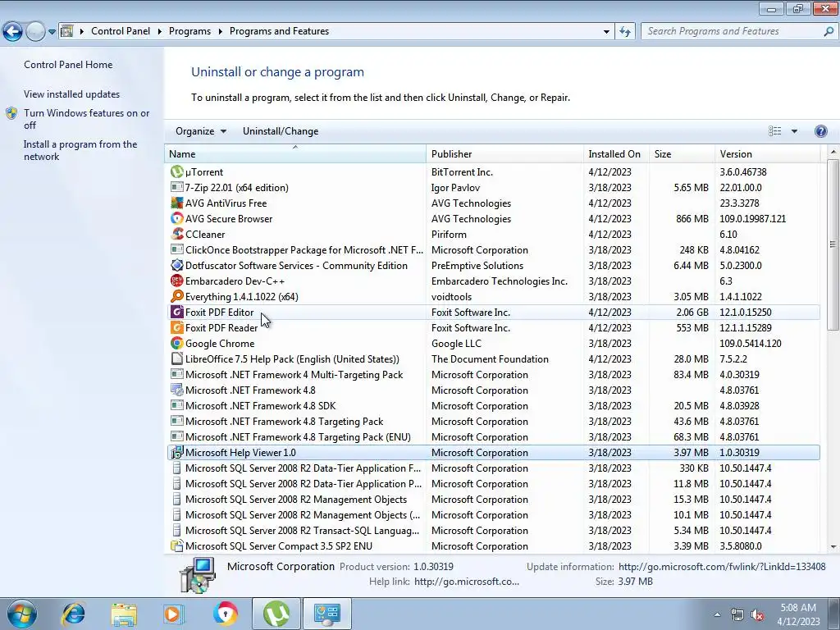Viewport: 840px width, 630px height.
Task: Expand the chevron after Programs breadcrumb
Action: click(x=220, y=31)
